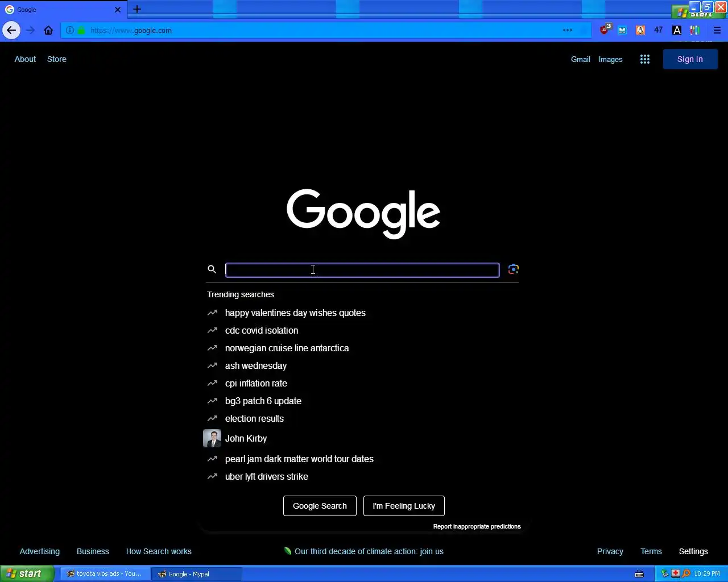Open the Advertising footer link
The width and height of the screenshot is (728, 582).
point(40,551)
